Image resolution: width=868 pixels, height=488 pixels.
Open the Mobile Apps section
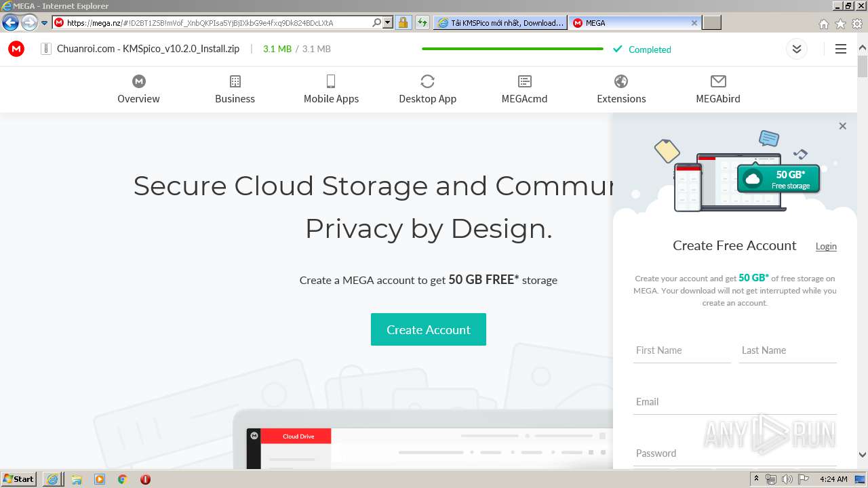(331, 89)
